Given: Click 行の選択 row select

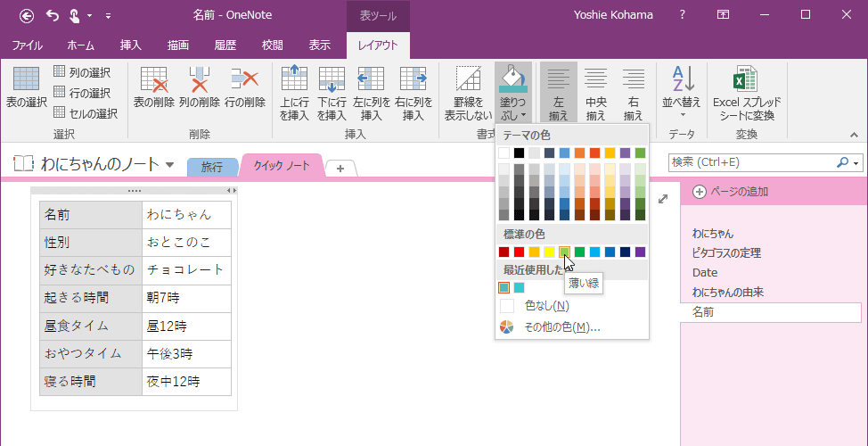Looking at the screenshot, I should 82,93.
